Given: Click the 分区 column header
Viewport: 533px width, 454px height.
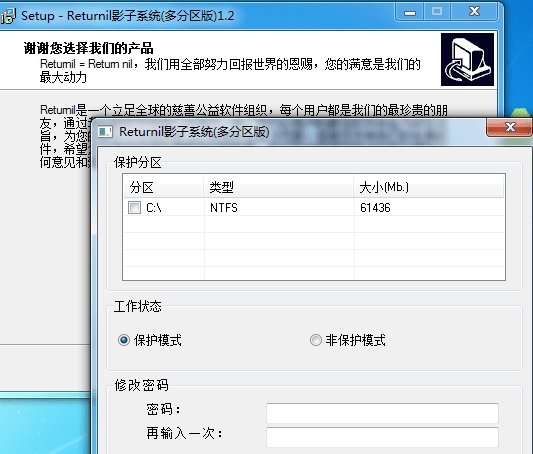Looking at the screenshot, I should point(164,187).
